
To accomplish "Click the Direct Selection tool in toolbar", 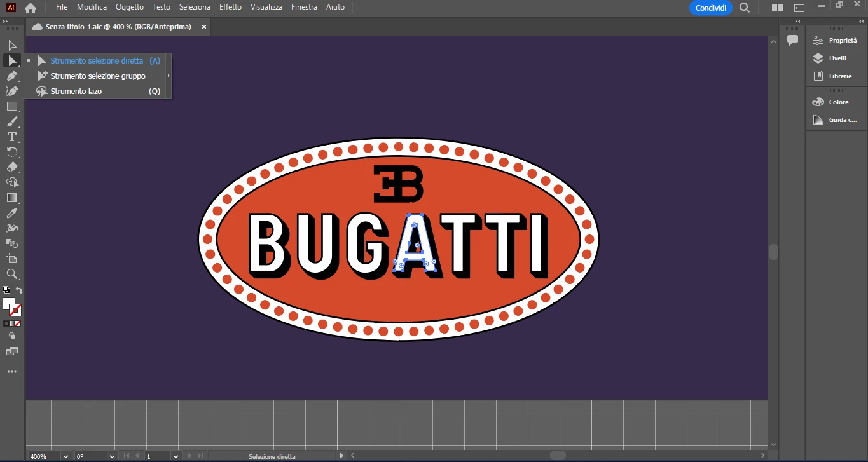I will 12,60.
